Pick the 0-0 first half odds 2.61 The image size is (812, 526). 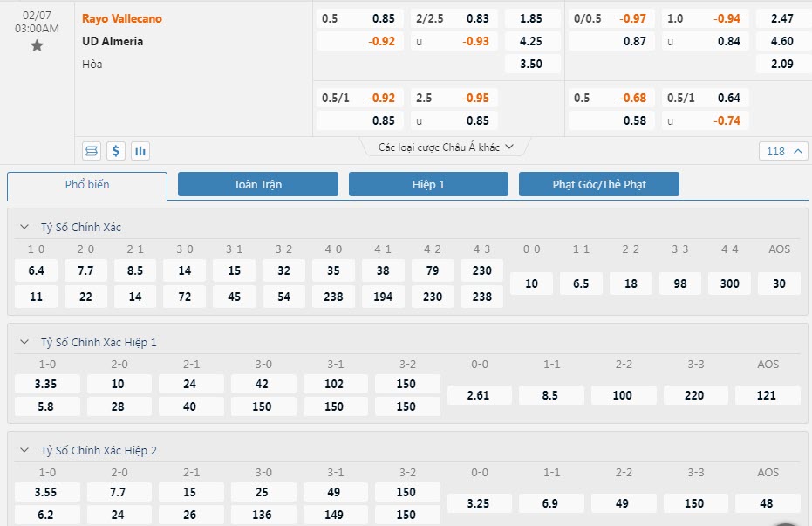(x=478, y=394)
